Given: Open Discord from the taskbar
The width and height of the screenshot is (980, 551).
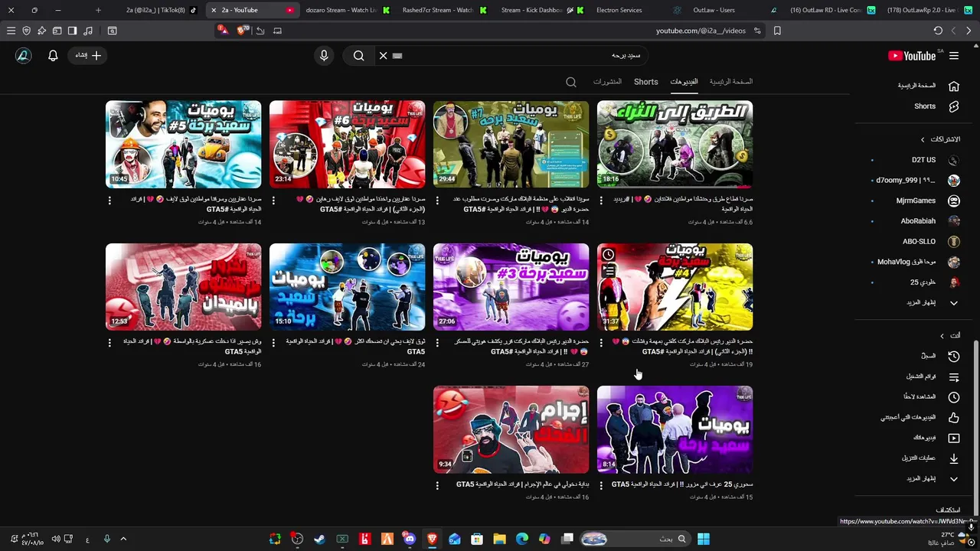Looking at the screenshot, I should pyautogui.click(x=410, y=540).
